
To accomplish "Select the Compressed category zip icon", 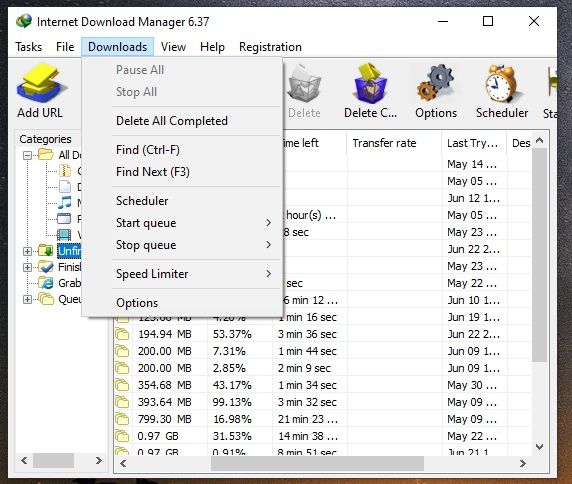I will 65,171.
